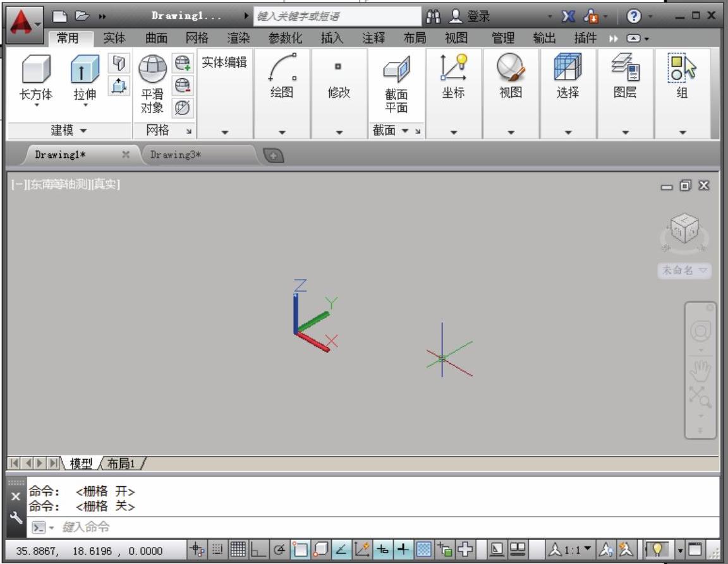Expand the 建模 panel dropdown
The height and width of the screenshot is (564, 728).
69,130
